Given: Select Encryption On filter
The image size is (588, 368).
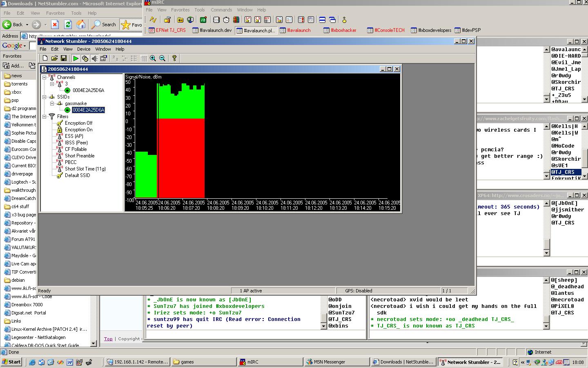Looking at the screenshot, I should click(78, 130).
